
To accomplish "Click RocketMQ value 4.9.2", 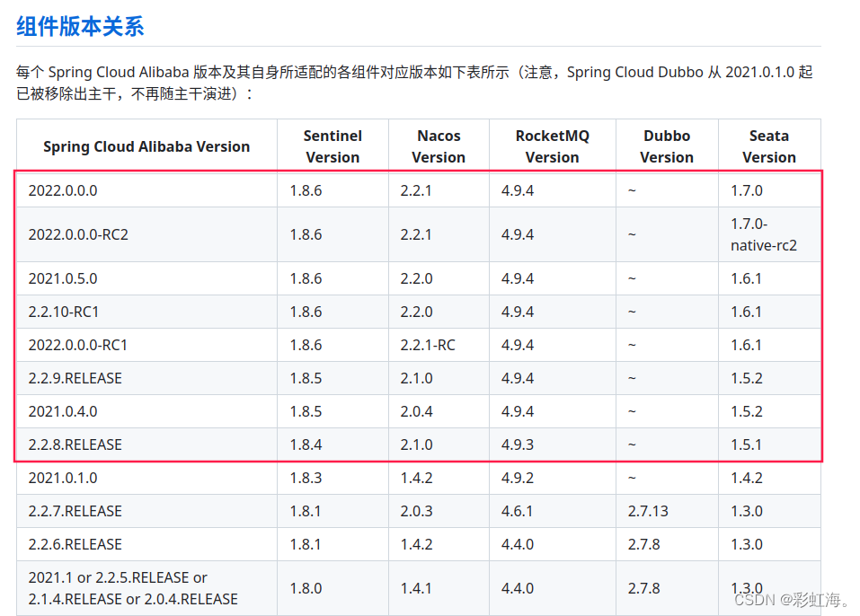I will coord(518,478).
